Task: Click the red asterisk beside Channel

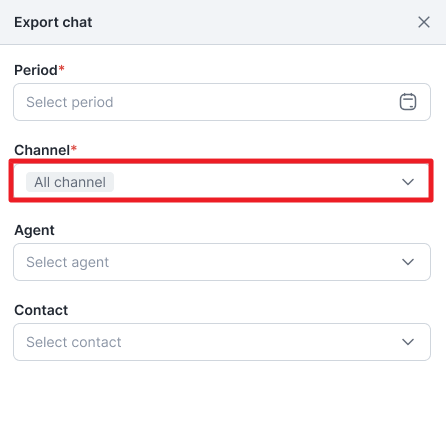Action: click(74, 148)
